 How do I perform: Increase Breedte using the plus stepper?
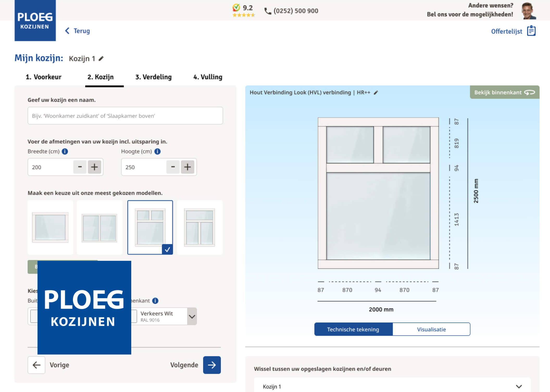tap(94, 167)
